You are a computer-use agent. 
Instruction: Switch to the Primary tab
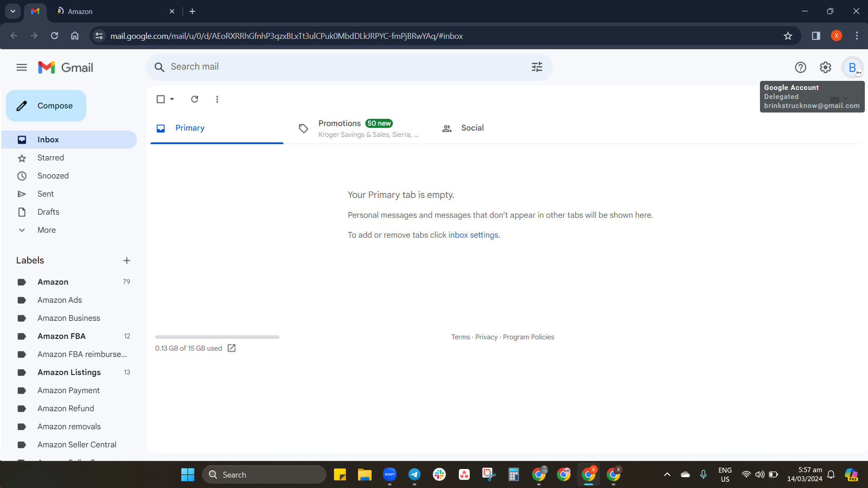pyautogui.click(x=217, y=128)
